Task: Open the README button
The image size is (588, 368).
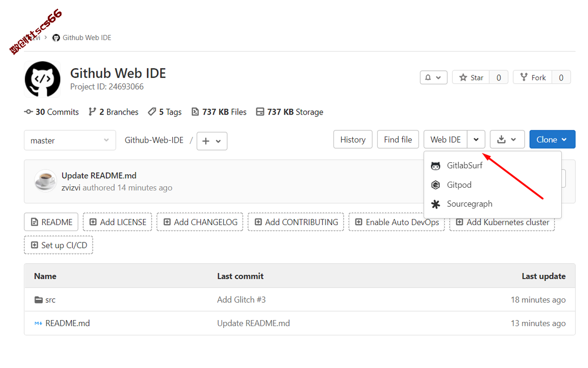Action: (51, 222)
